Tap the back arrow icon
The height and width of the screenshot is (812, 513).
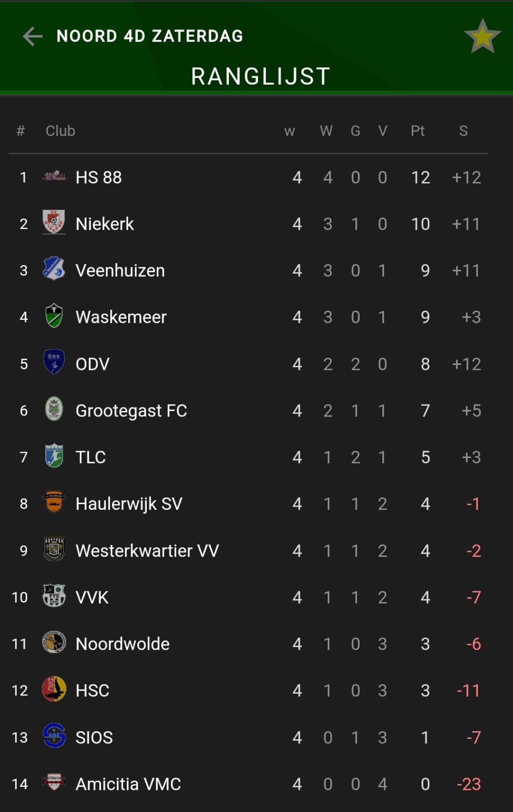click(x=33, y=36)
